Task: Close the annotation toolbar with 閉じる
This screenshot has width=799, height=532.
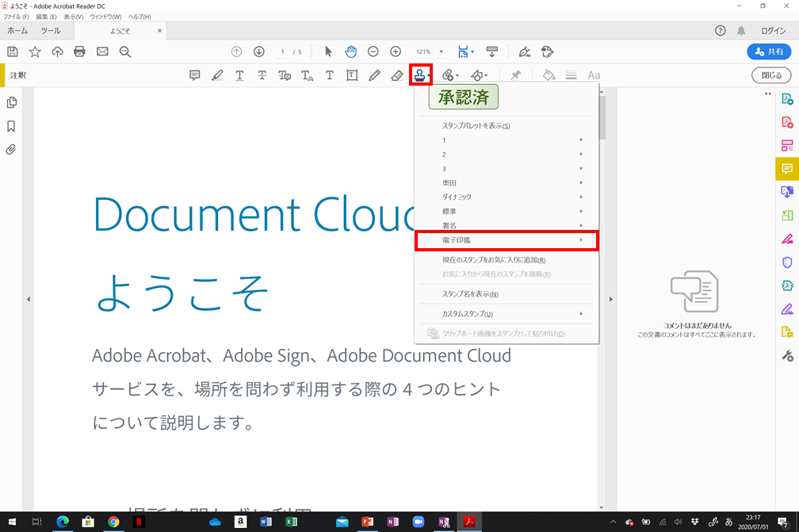Action: tap(771, 75)
